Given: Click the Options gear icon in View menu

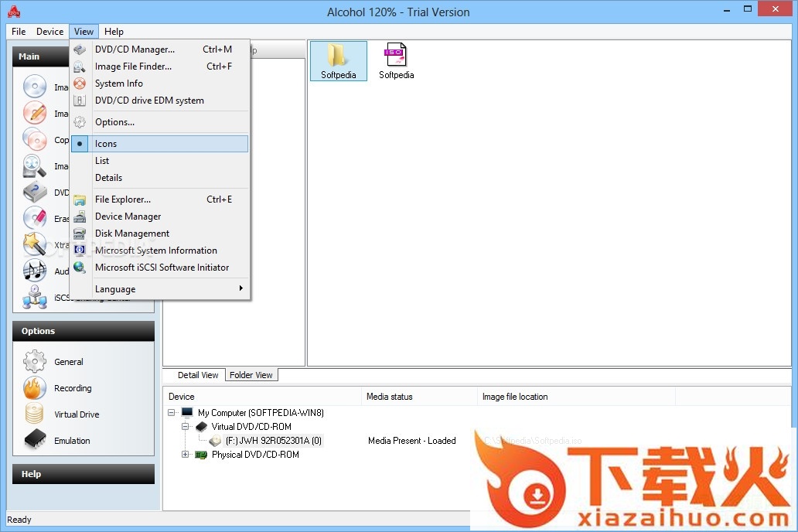Looking at the screenshot, I should (80, 122).
